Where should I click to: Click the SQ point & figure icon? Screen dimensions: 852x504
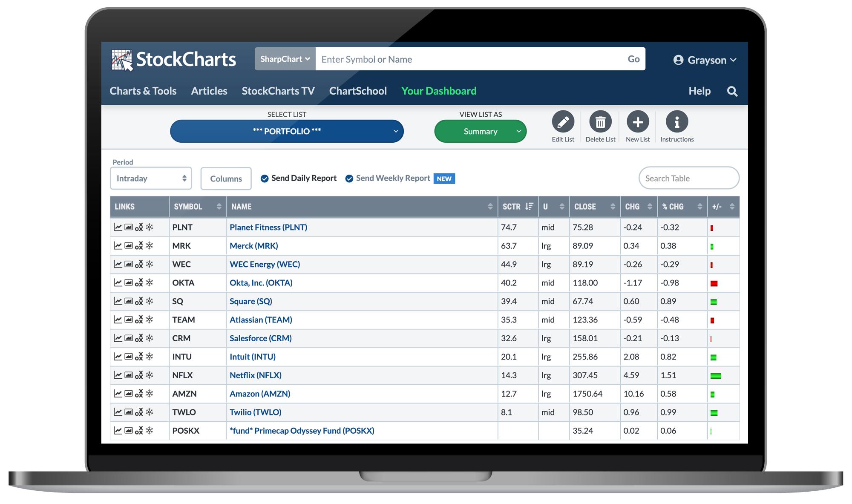pyautogui.click(x=139, y=301)
